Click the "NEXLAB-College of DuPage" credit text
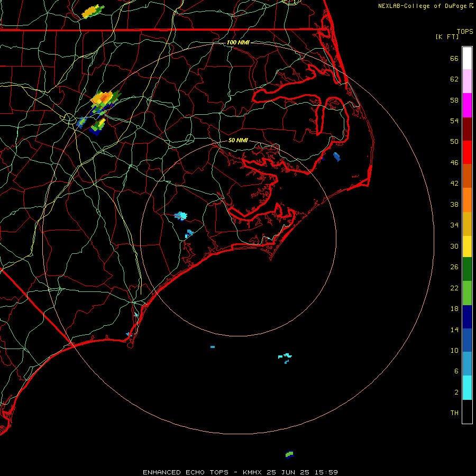 pos(422,6)
